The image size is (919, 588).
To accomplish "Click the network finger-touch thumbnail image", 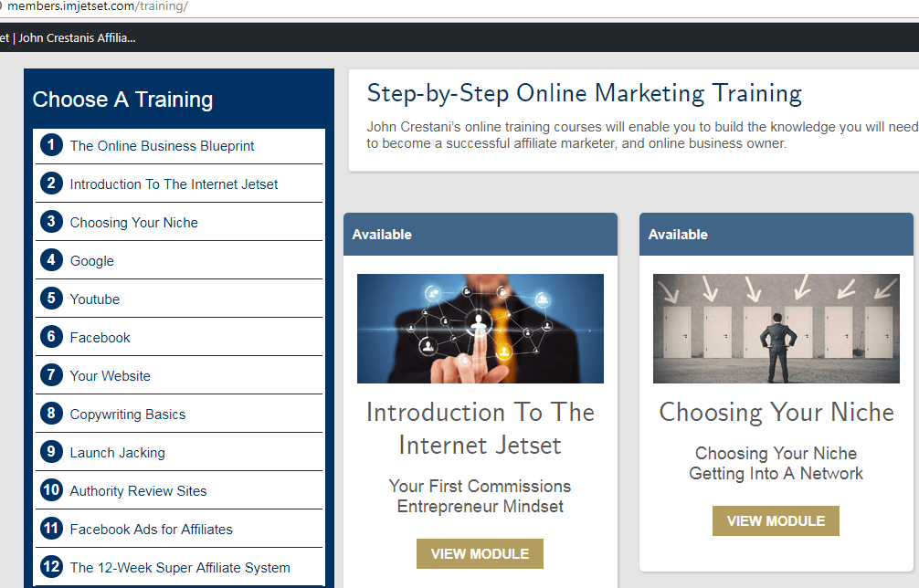I will coord(480,329).
